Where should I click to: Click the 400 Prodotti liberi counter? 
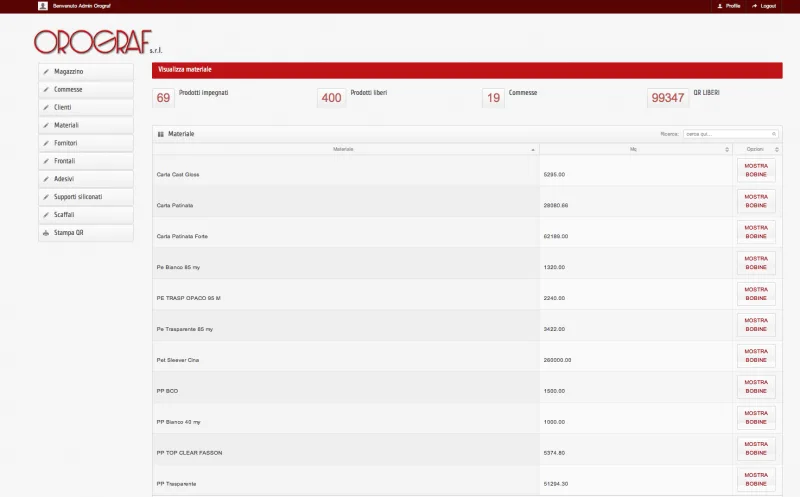[332, 98]
